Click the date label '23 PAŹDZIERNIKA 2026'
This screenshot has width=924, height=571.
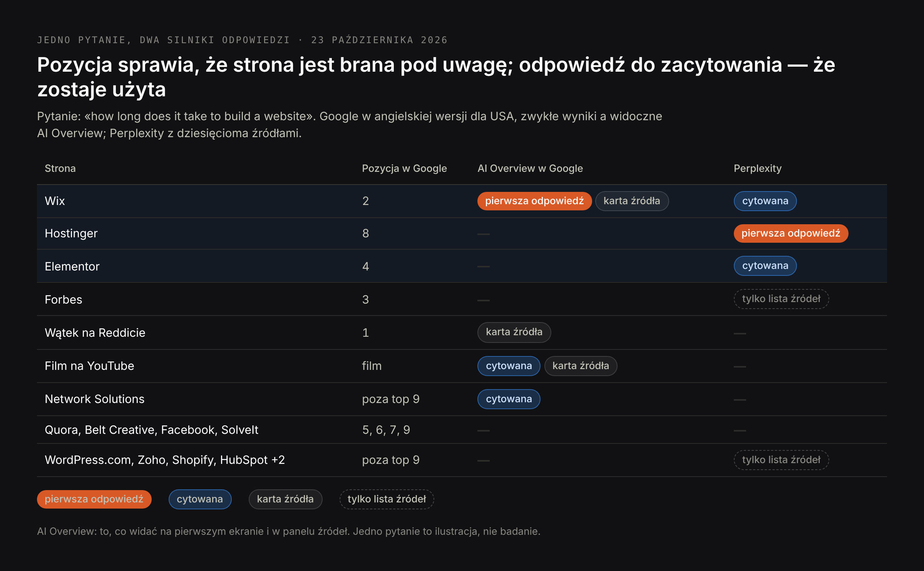click(x=379, y=40)
